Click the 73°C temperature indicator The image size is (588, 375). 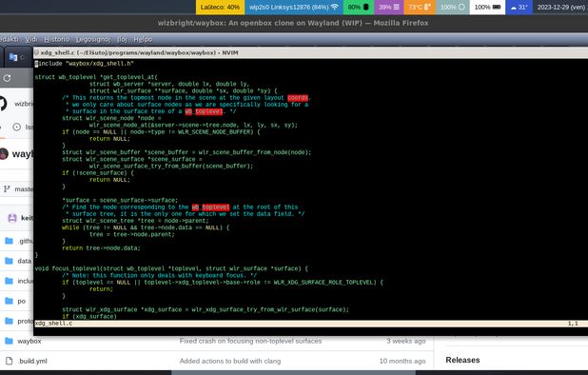click(420, 7)
